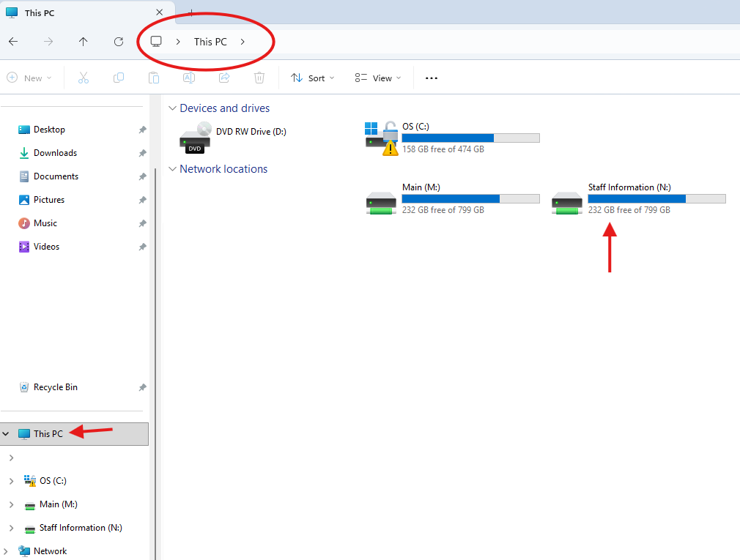The width and height of the screenshot is (740, 560).
Task: Open Documents in the sidebar
Action: pyautogui.click(x=56, y=176)
